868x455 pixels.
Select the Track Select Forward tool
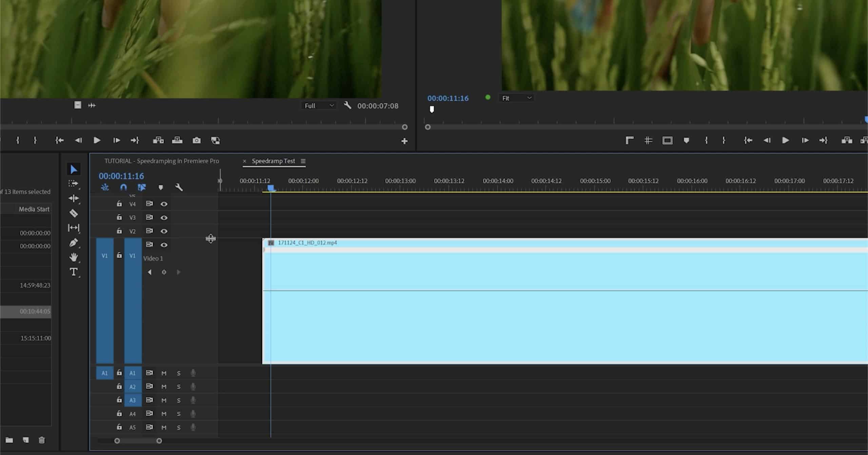pyautogui.click(x=73, y=184)
